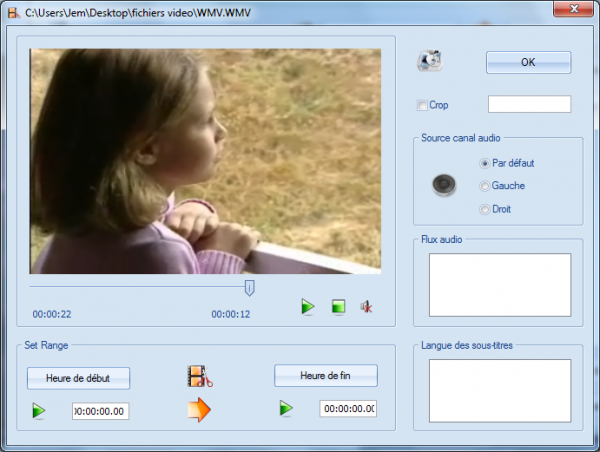Click the 00:00:12 current time label
Image resolution: width=600 pixels, height=452 pixels.
tap(231, 314)
